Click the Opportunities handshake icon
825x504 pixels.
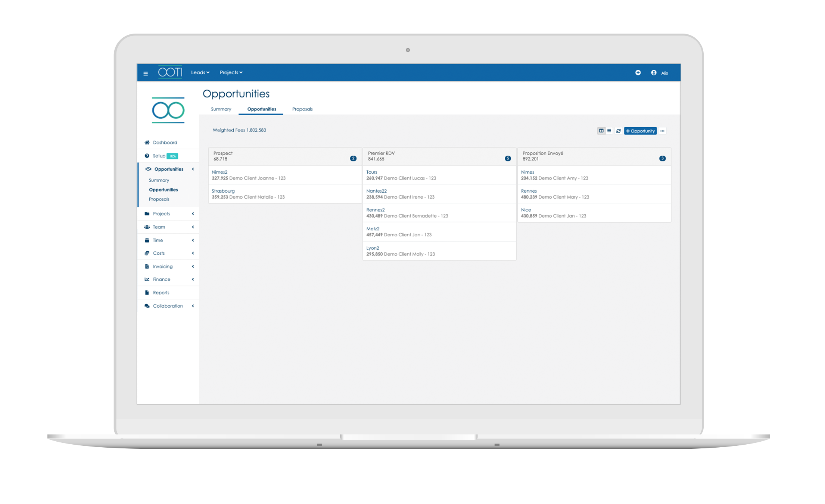pos(148,169)
